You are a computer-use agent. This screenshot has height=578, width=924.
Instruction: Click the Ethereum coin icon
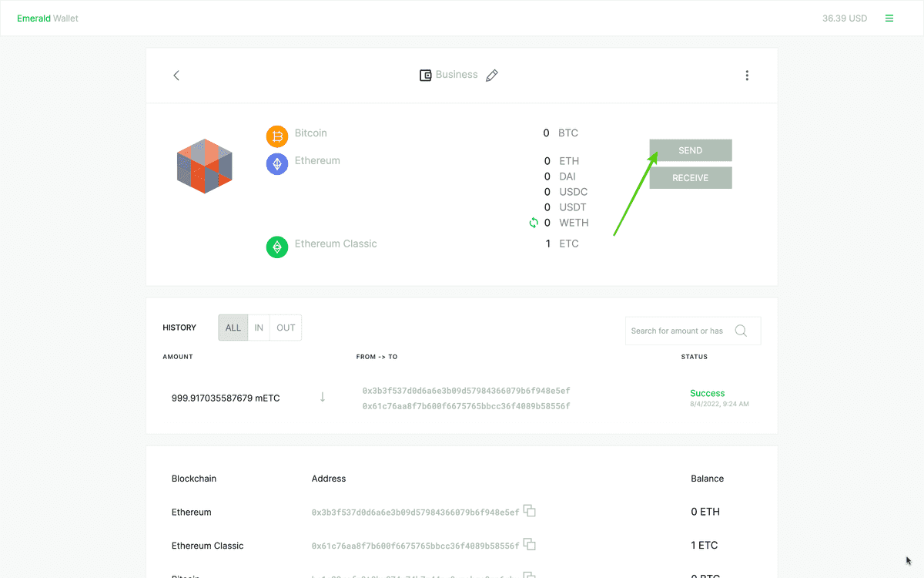277,164
